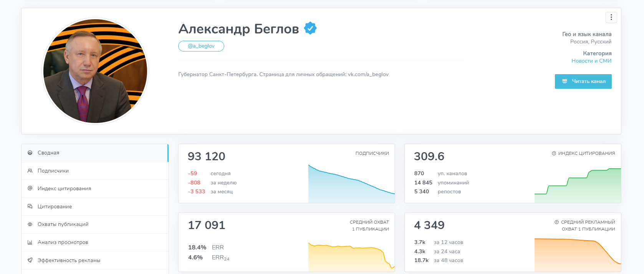Click the Подписчики people icon in sidebar
The height and width of the screenshot is (274, 644).
coord(30,171)
